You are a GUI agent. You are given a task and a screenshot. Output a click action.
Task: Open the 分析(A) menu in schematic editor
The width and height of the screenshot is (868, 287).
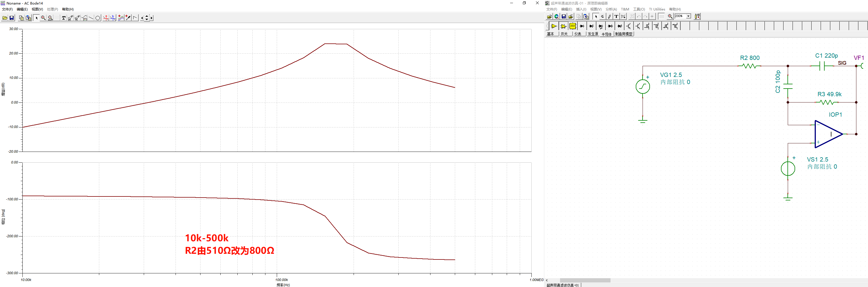611,9
